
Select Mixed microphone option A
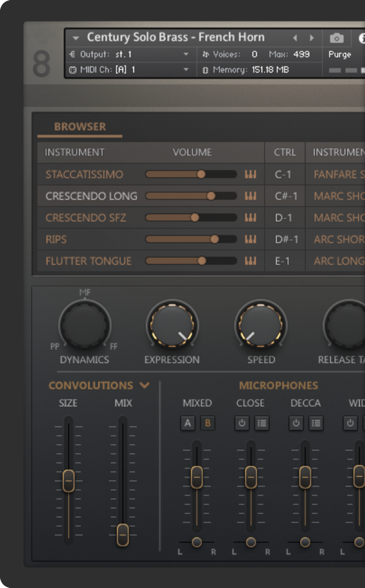(188, 423)
